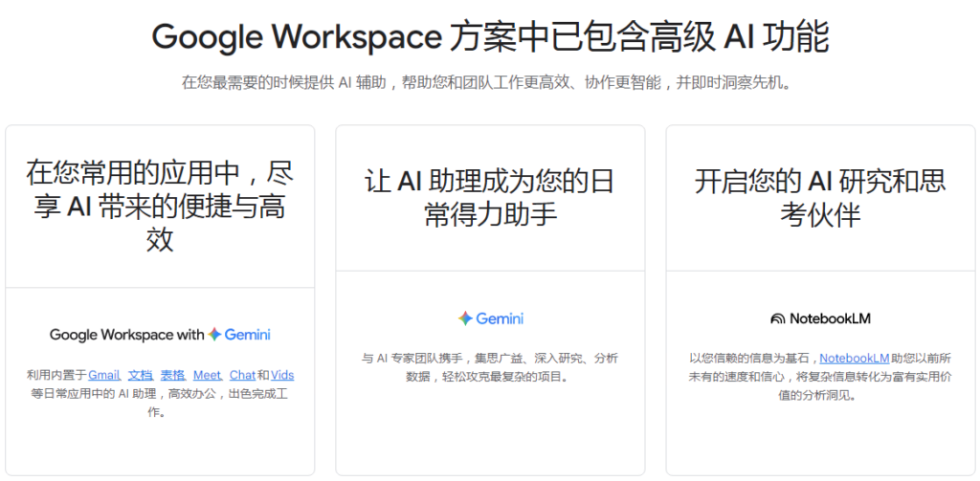Click the NotebookLM logo icon
This screenshot has width=980, height=481.
[778, 318]
